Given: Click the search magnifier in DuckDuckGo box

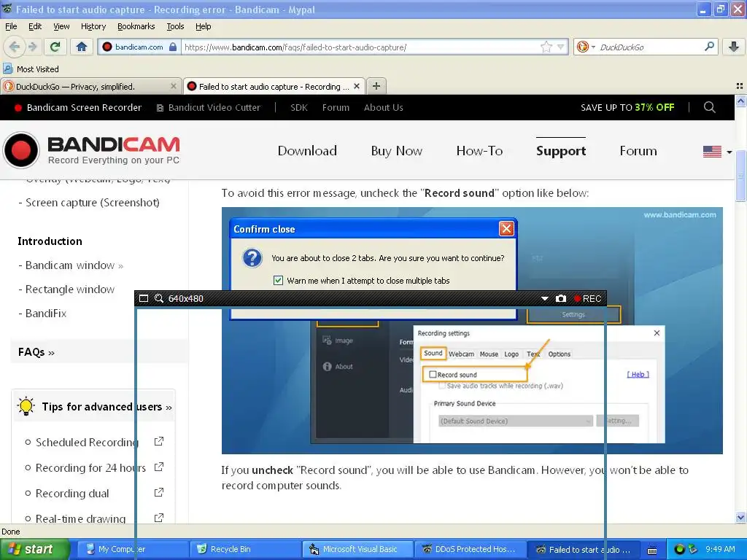Looking at the screenshot, I should [x=709, y=47].
